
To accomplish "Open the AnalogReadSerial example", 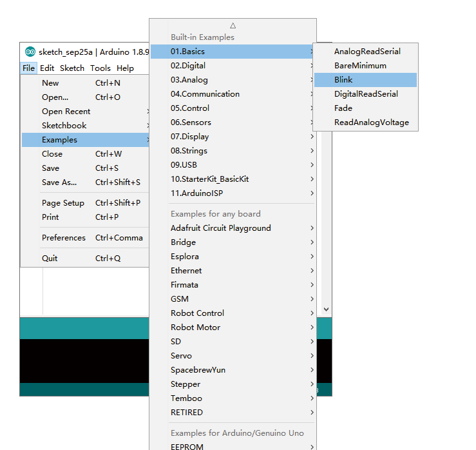I will (365, 52).
